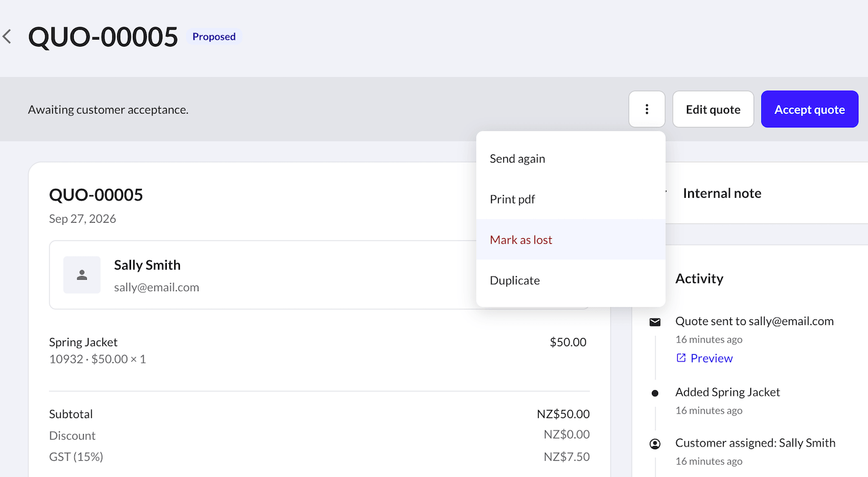Go back using the left chevron arrow
Screen dimensions: 868x477
(7, 37)
